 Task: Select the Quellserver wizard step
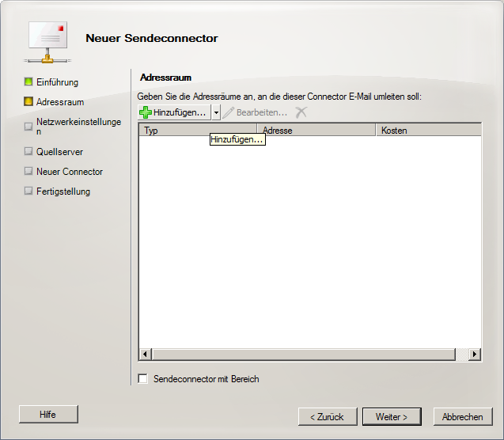(60, 152)
